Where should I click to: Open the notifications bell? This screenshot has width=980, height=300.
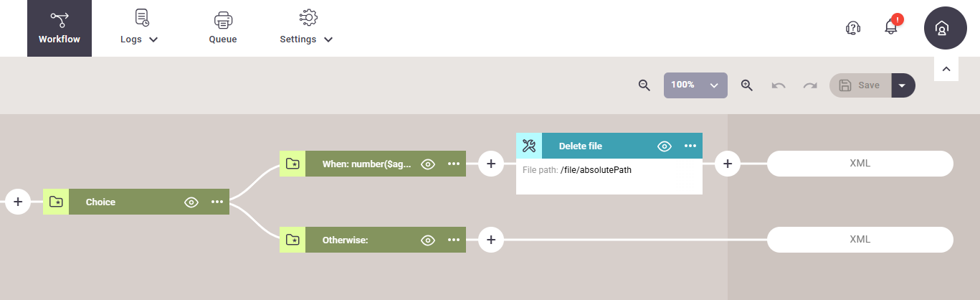(891, 27)
